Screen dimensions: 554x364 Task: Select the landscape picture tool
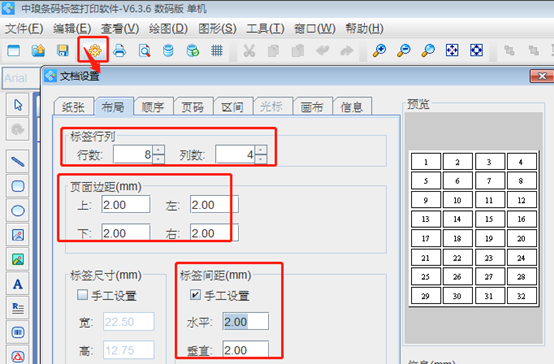click(18, 259)
